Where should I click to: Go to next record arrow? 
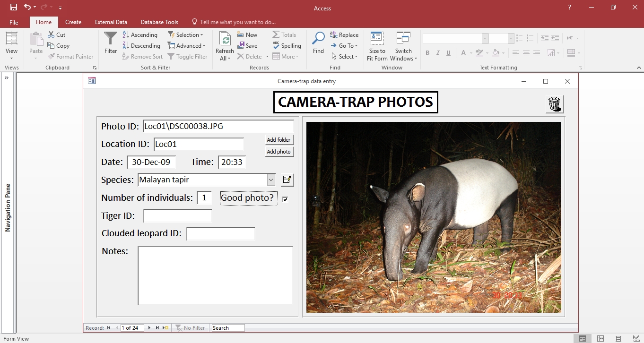click(x=149, y=328)
